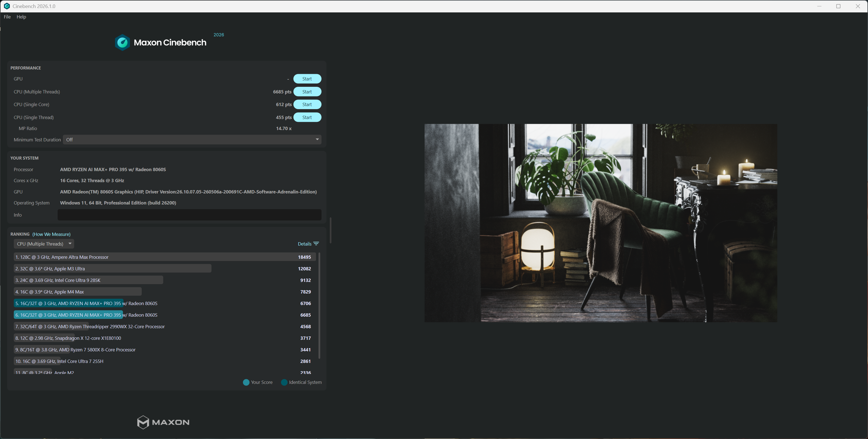This screenshot has width=868, height=439.
Task: Minimize the Cinebench window
Action: (x=819, y=6)
